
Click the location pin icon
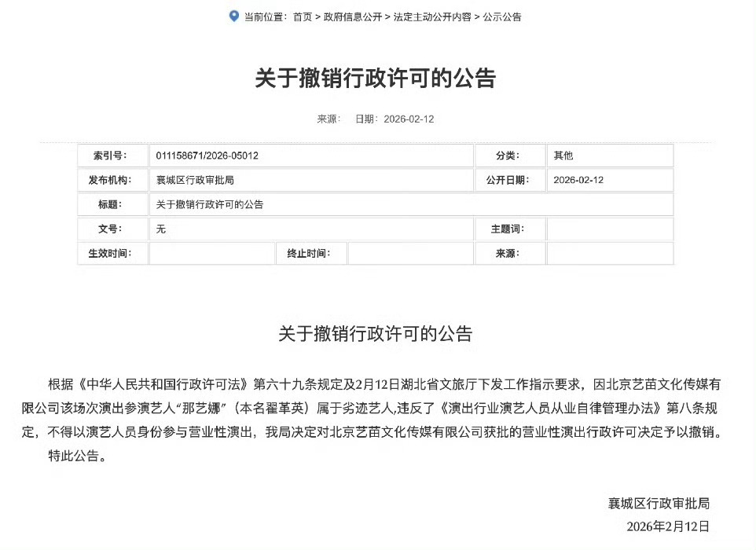[x=232, y=16]
